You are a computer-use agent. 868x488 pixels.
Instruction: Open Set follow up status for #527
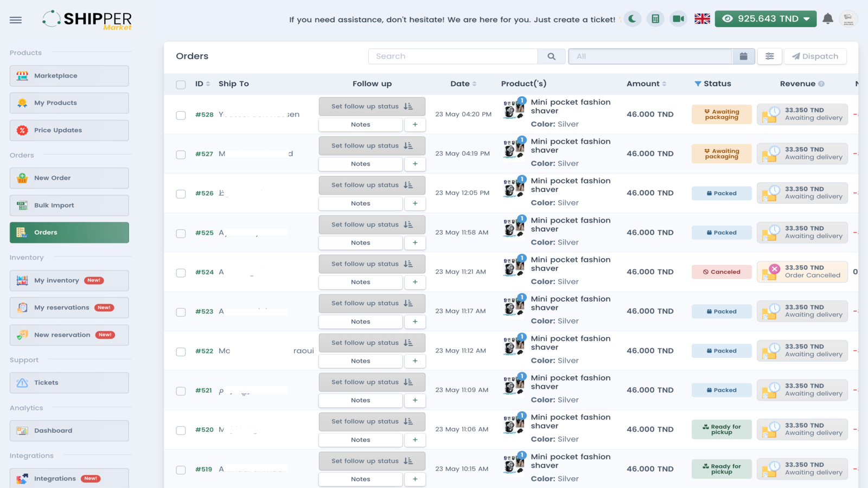pos(372,146)
